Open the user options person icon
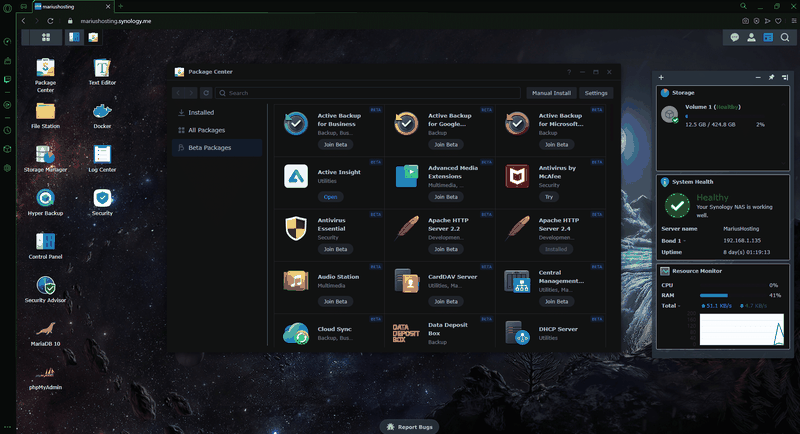800x434 pixels. click(x=752, y=37)
